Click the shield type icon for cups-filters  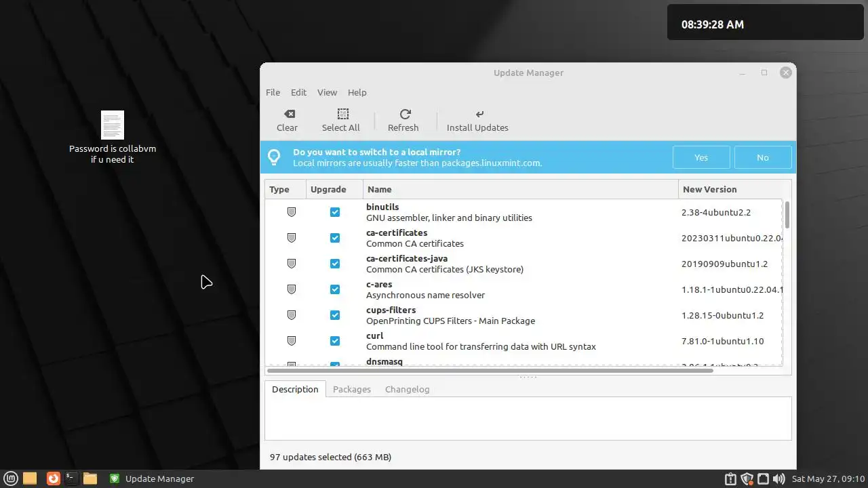[x=292, y=315]
